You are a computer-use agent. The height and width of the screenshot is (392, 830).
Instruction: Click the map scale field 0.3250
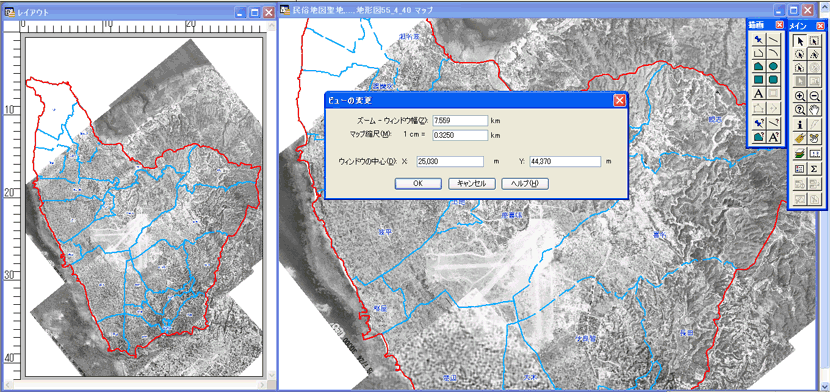[x=460, y=135]
